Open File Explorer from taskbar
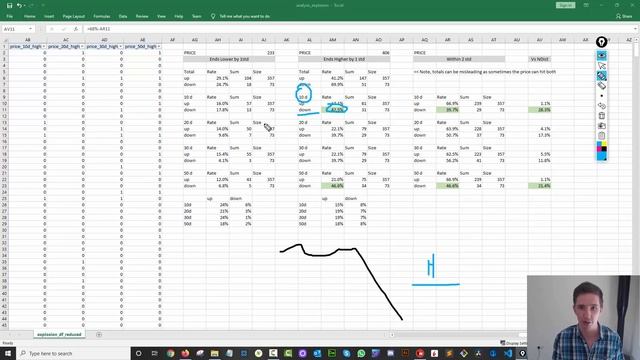The width and height of the screenshot is (640, 360). [214, 353]
